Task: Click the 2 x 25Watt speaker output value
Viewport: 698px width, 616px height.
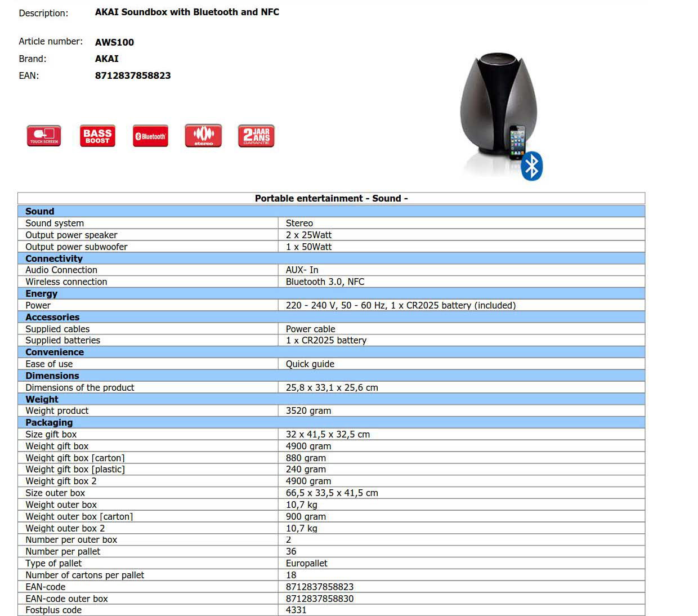Action: point(308,235)
